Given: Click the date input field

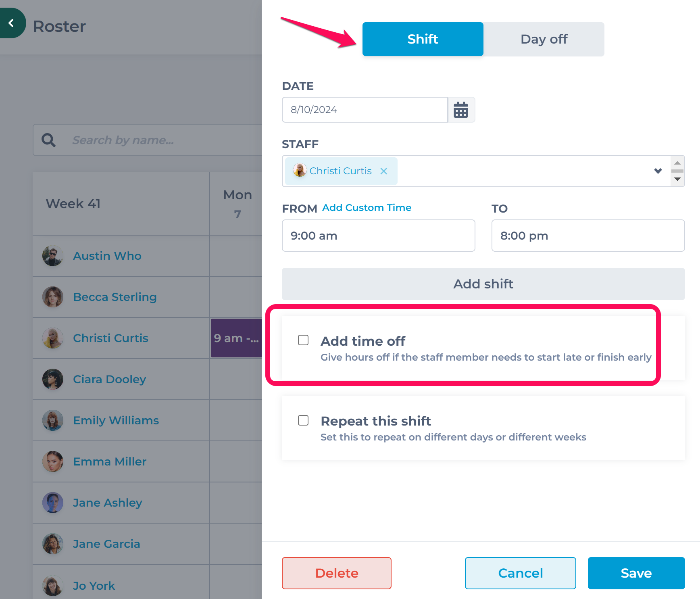Looking at the screenshot, I should (365, 110).
